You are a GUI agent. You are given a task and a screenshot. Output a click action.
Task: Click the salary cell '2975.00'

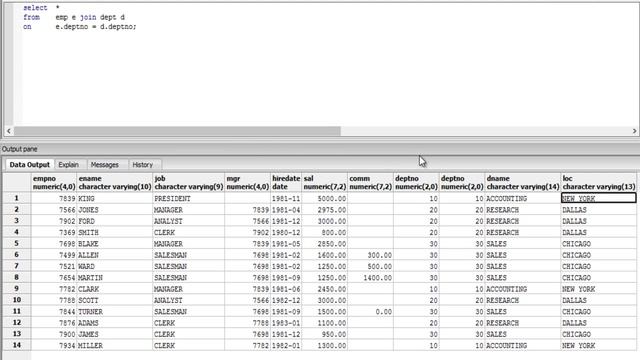325,210
